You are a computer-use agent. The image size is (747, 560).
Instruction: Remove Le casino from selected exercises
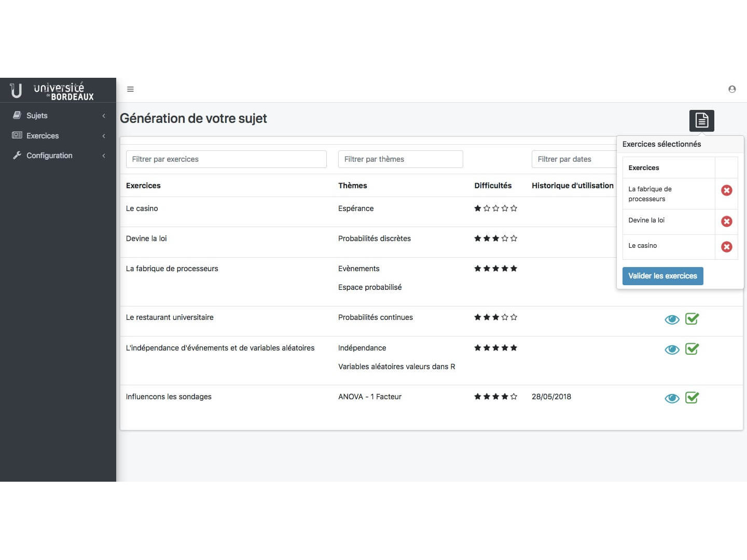[726, 247]
